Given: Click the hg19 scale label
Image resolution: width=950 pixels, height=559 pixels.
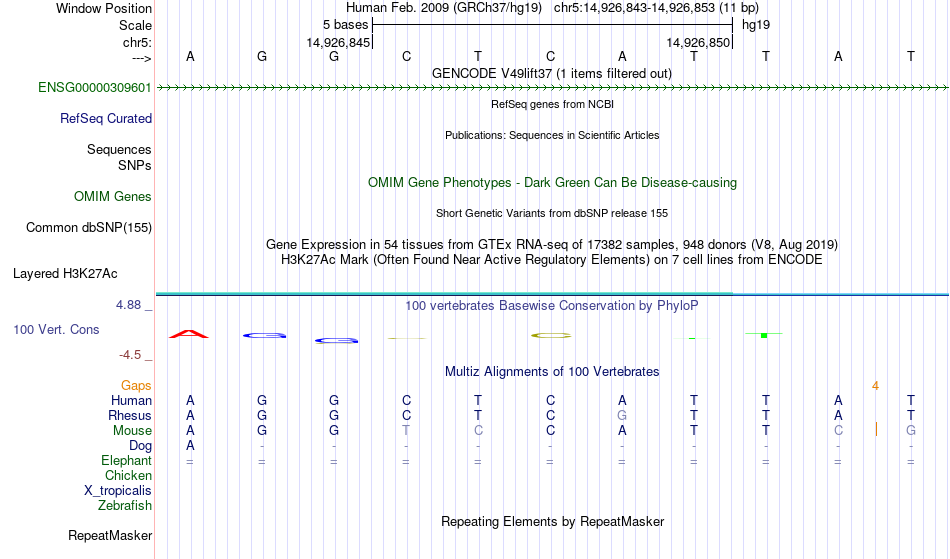Looking at the screenshot, I should (756, 25).
